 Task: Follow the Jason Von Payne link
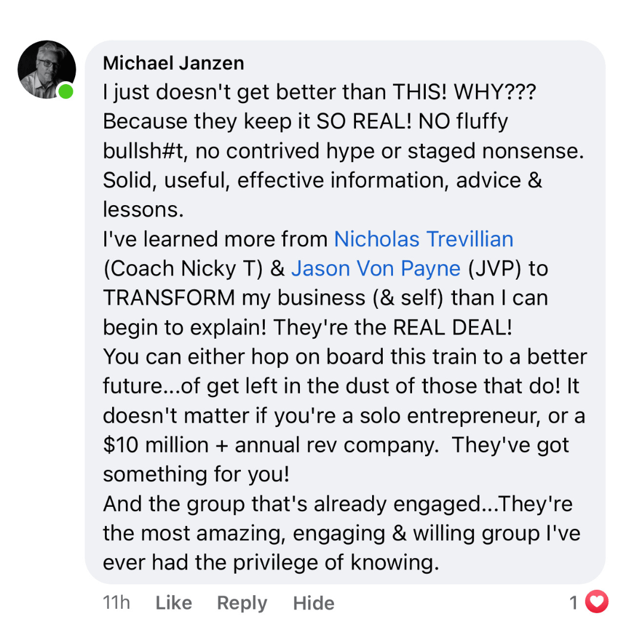(376, 268)
